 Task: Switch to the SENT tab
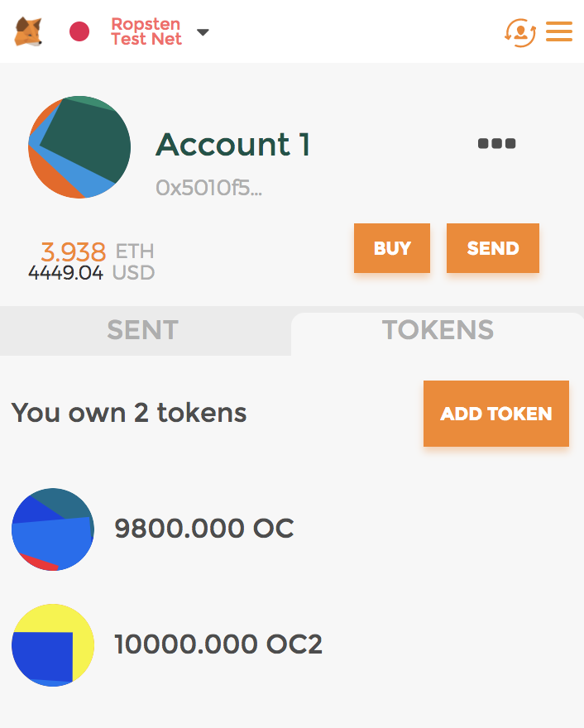(x=143, y=330)
